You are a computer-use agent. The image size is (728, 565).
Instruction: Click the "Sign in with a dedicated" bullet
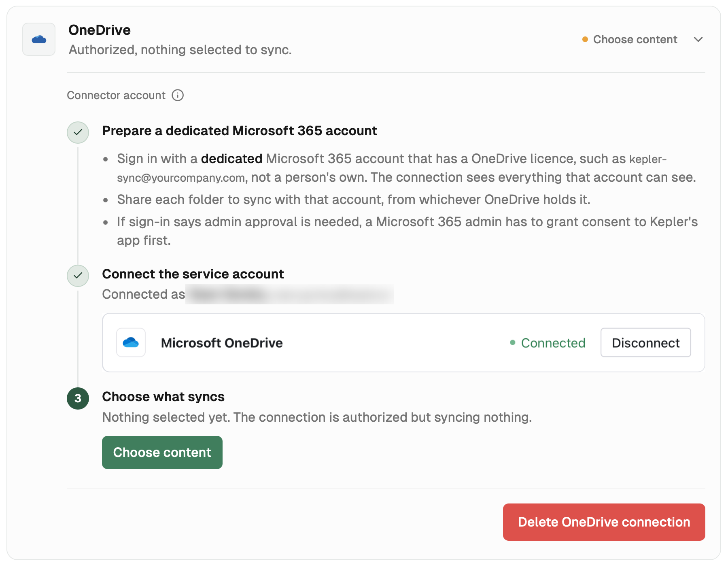point(406,168)
